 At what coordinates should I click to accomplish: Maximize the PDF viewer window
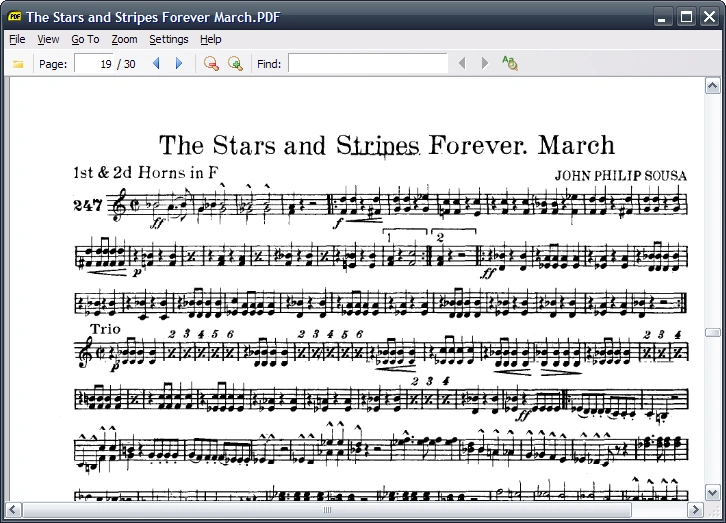[686, 17]
